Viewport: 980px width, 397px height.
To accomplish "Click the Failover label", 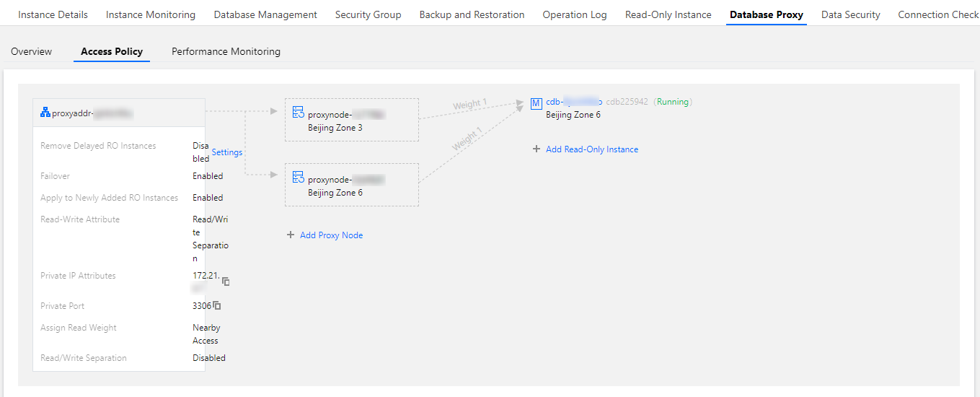I will 55,176.
